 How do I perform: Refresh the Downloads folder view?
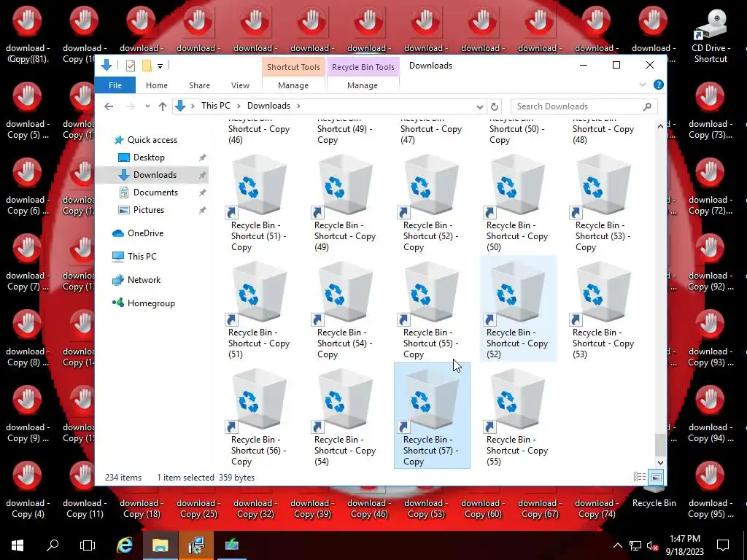point(495,106)
